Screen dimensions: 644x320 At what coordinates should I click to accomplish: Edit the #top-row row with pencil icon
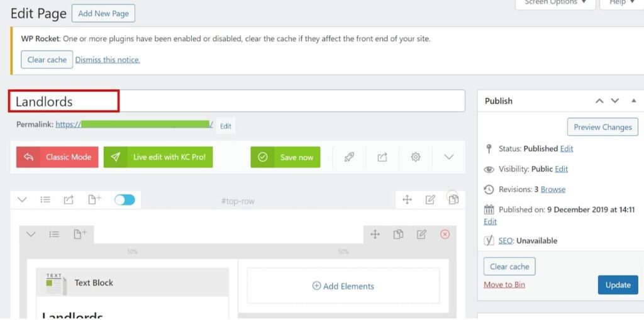pos(430,200)
